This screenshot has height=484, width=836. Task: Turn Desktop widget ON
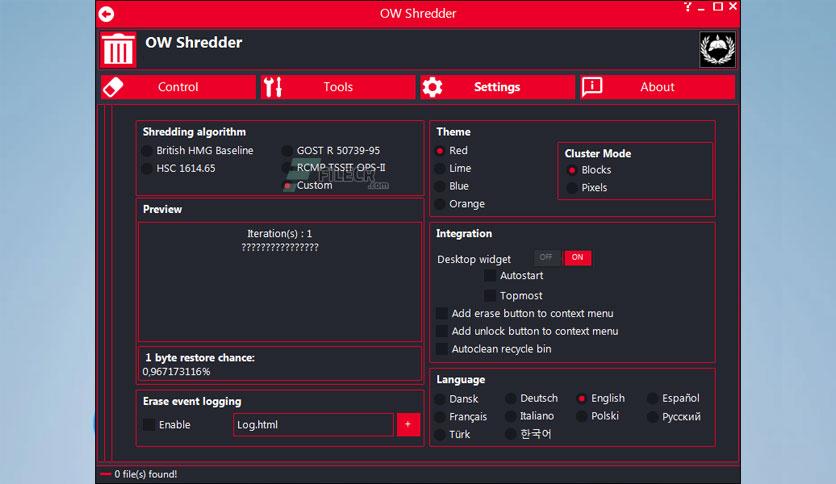[577, 257]
